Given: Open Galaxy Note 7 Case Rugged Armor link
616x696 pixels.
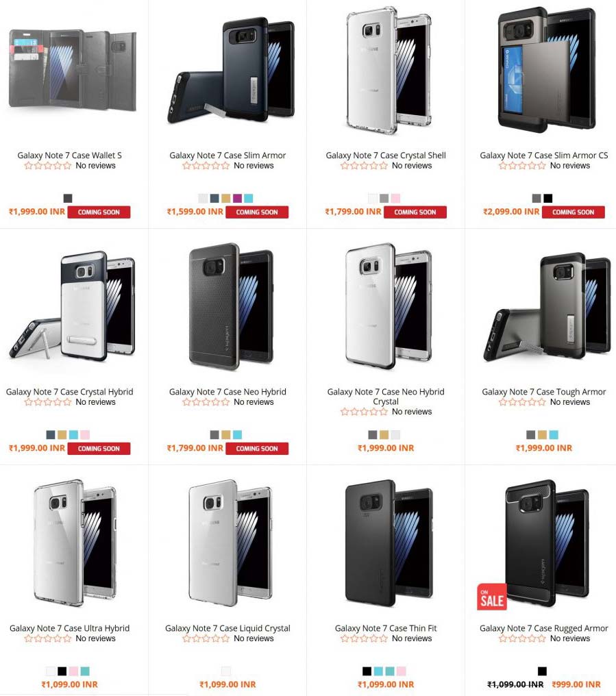Looking at the screenshot, I should pyautogui.click(x=543, y=629).
